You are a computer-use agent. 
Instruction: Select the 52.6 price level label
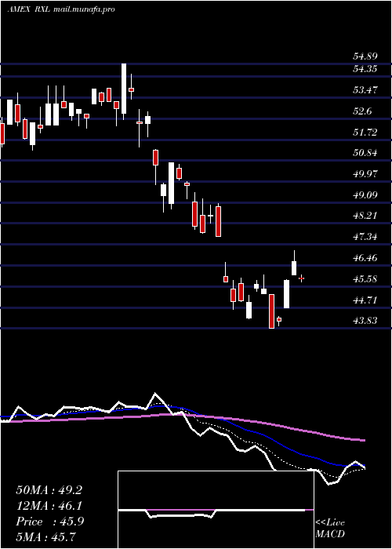(362, 111)
